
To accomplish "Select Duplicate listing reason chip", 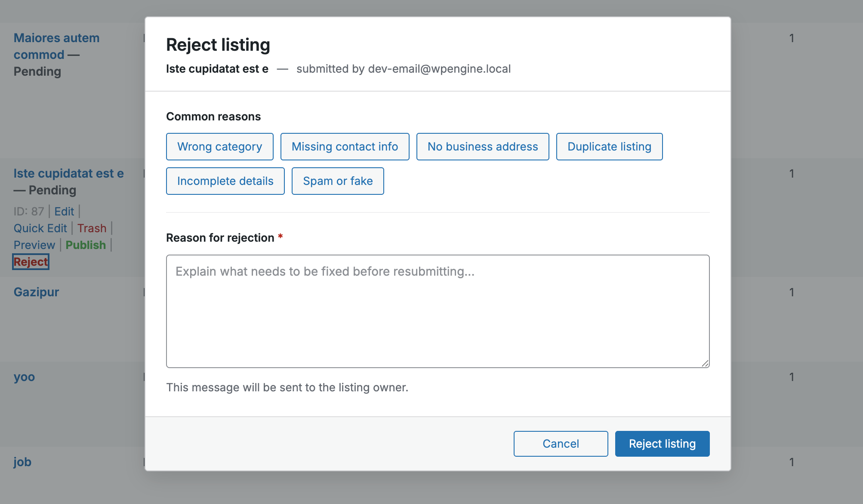I will [609, 147].
